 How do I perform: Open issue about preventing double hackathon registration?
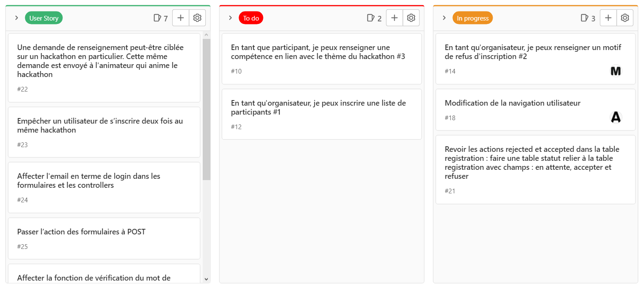pos(100,125)
